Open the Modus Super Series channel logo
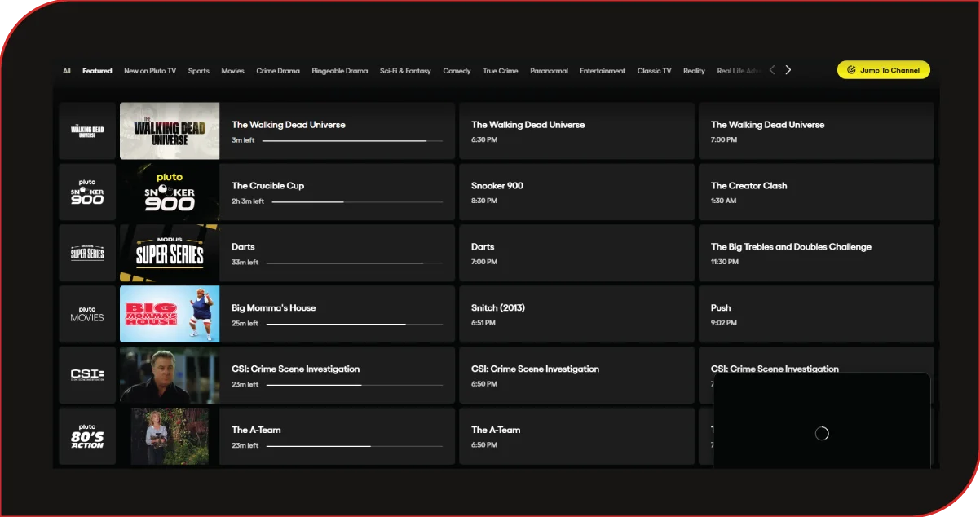 [x=87, y=253]
